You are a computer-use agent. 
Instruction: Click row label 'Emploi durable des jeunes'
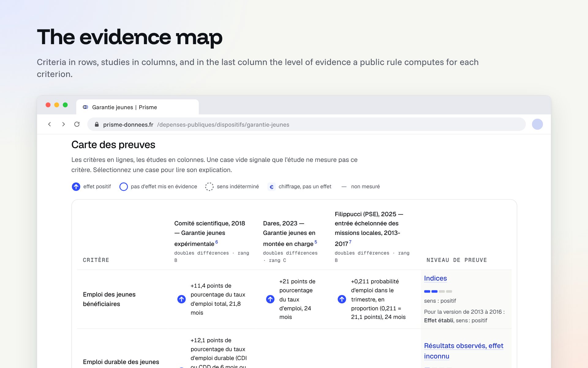(x=121, y=362)
